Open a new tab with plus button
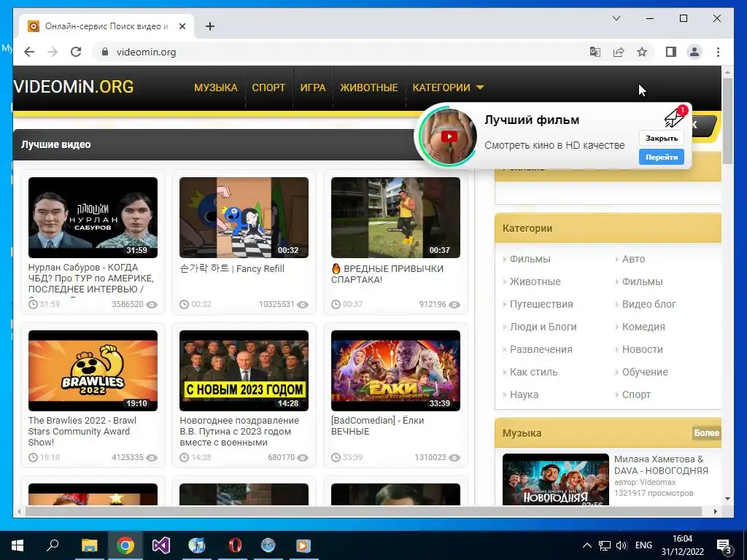Image resolution: width=747 pixels, height=560 pixels. [x=210, y=26]
